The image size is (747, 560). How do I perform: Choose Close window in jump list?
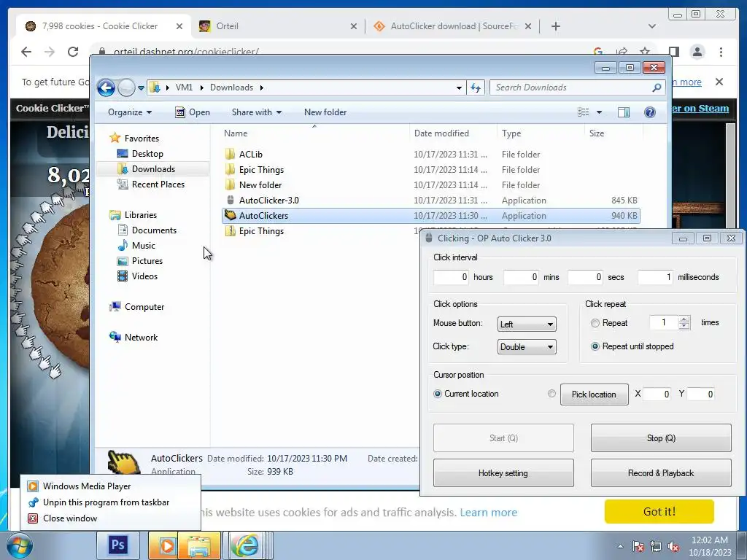point(69,518)
